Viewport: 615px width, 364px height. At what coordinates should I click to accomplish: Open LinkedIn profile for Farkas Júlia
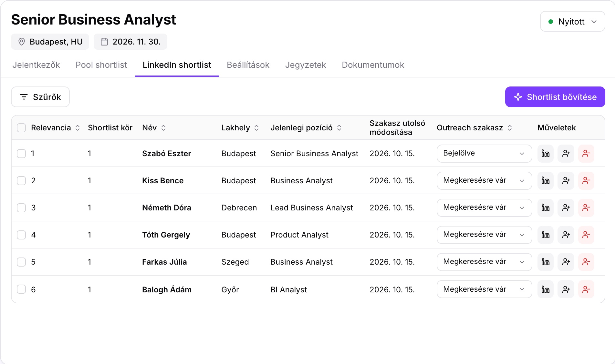[x=546, y=262]
